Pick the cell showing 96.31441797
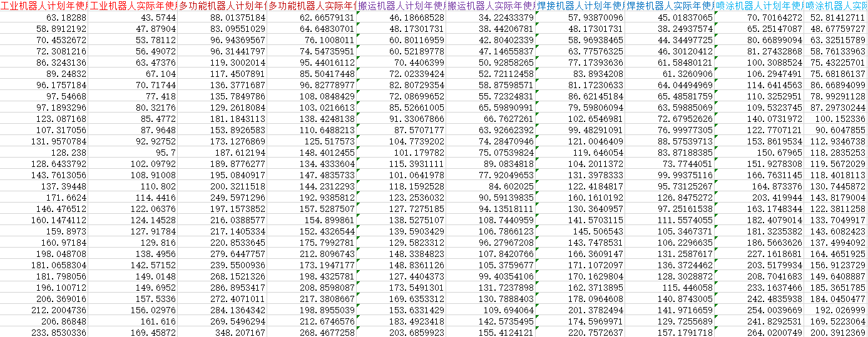The width and height of the screenshot is (868, 337). tap(222, 51)
